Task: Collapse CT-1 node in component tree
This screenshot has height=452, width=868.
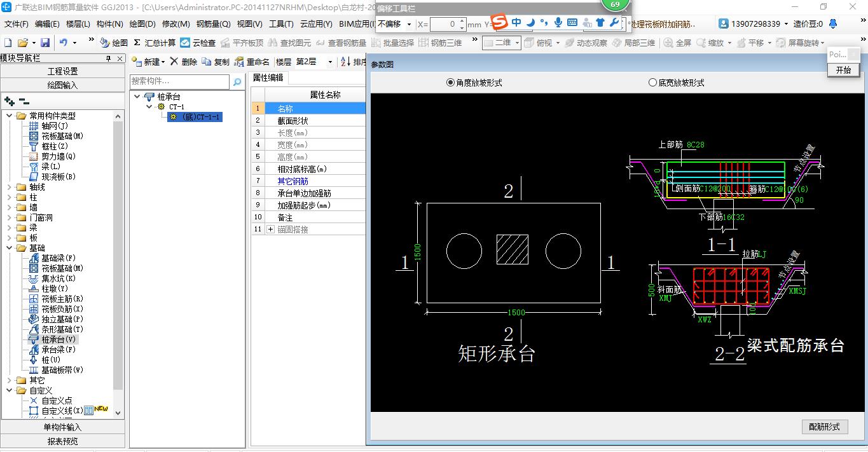Action: [x=149, y=107]
